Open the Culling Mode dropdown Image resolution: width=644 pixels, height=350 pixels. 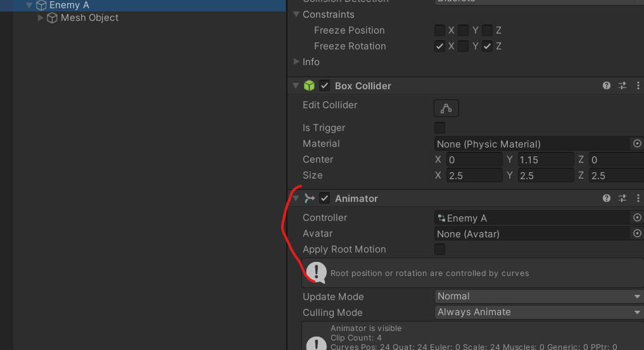click(538, 312)
